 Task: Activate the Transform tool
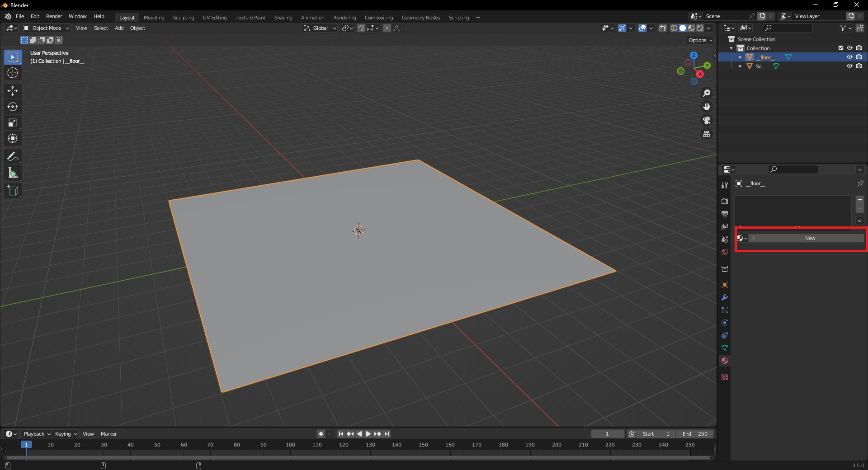(13, 138)
